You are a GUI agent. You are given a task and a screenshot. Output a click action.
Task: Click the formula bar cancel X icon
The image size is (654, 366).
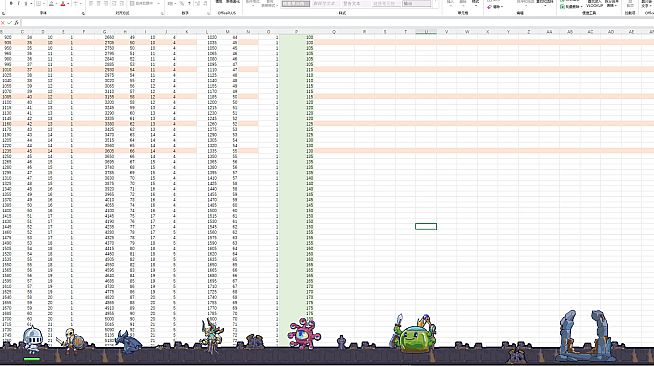tap(3, 23)
